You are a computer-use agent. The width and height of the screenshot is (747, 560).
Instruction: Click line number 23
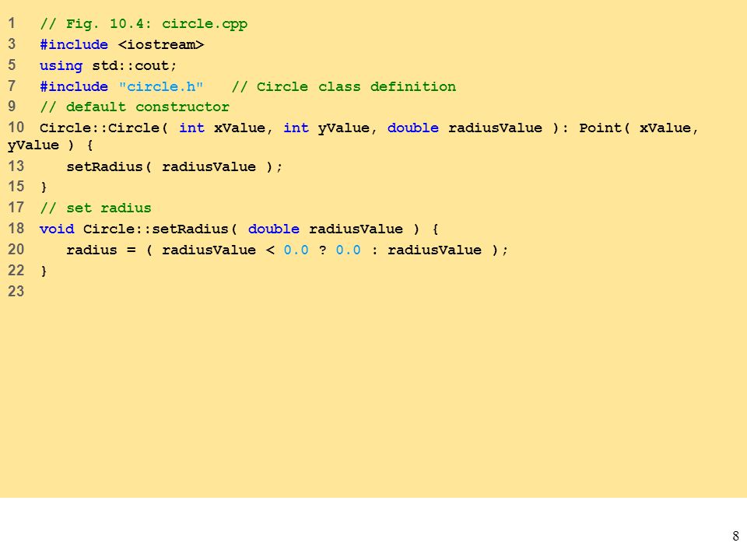pyautogui.click(x=16, y=291)
